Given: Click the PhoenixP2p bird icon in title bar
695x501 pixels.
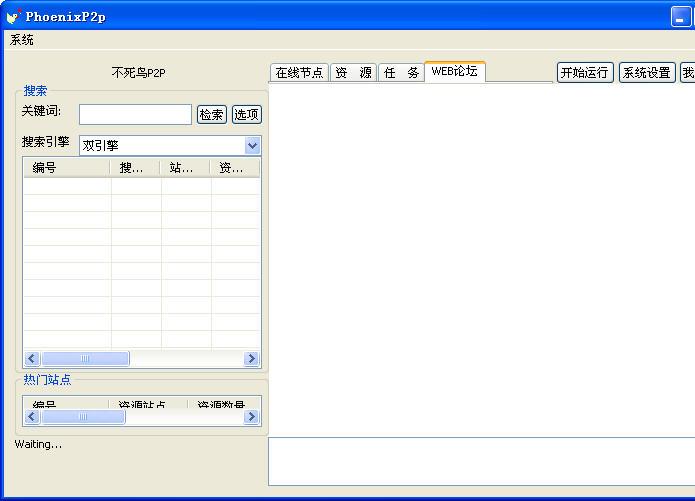Looking at the screenshot, I should tap(14, 16).
